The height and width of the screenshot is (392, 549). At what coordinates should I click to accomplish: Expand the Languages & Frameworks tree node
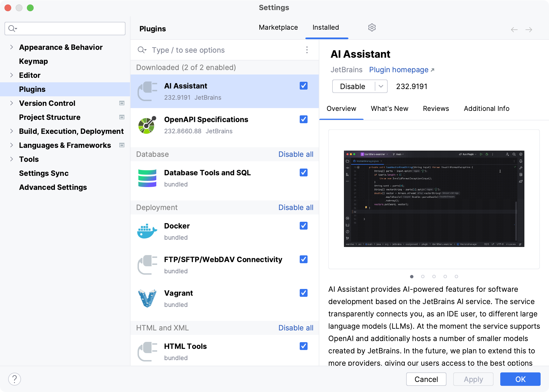click(11, 145)
